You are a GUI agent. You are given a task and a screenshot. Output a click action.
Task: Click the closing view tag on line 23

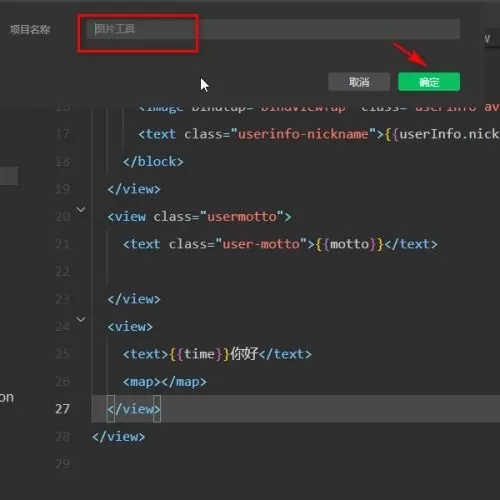coord(134,299)
